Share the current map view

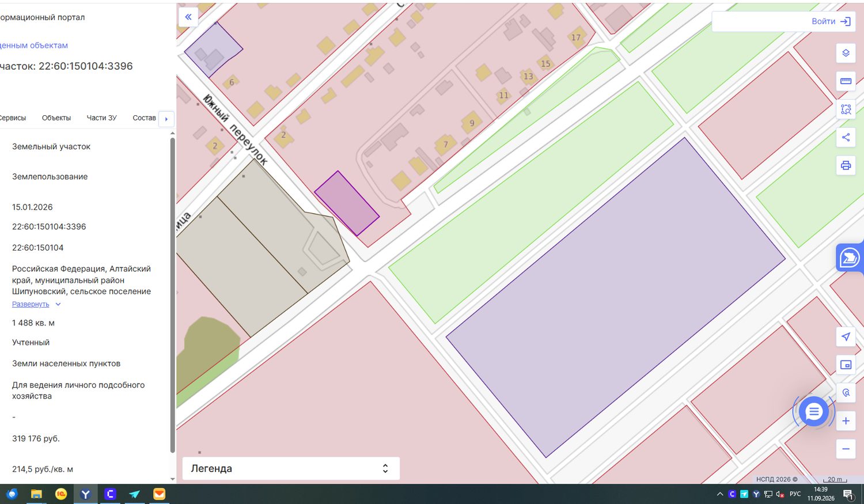(x=846, y=137)
